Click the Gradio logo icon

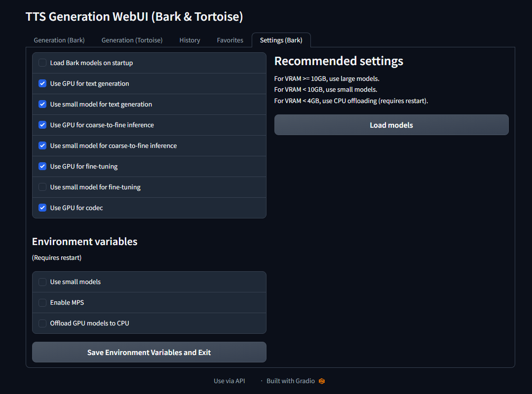pyautogui.click(x=322, y=381)
